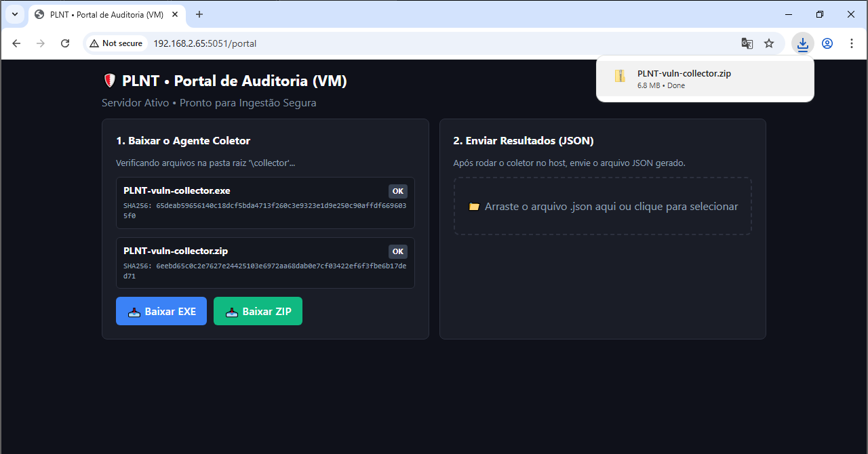This screenshot has height=454, width=868.
Task: Open downloaded PLNT-vuln-collector.zip in popup
Action: click(x=684, y=74)
